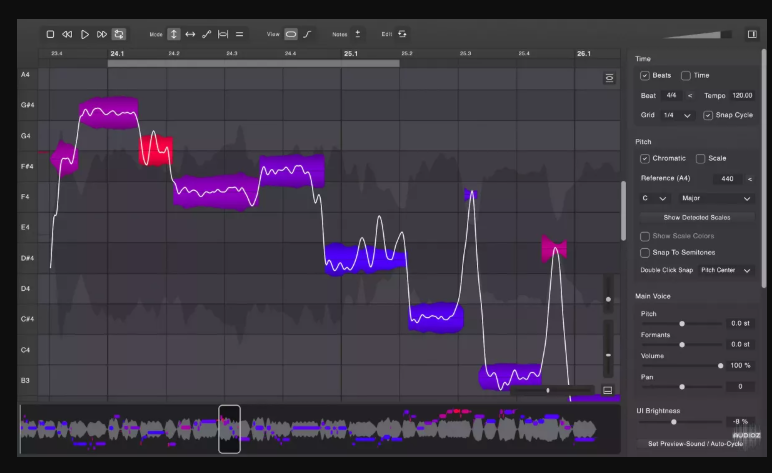Select the vertical pitch Mode tool
Viewport: 772px width, 473px height.
174,34
